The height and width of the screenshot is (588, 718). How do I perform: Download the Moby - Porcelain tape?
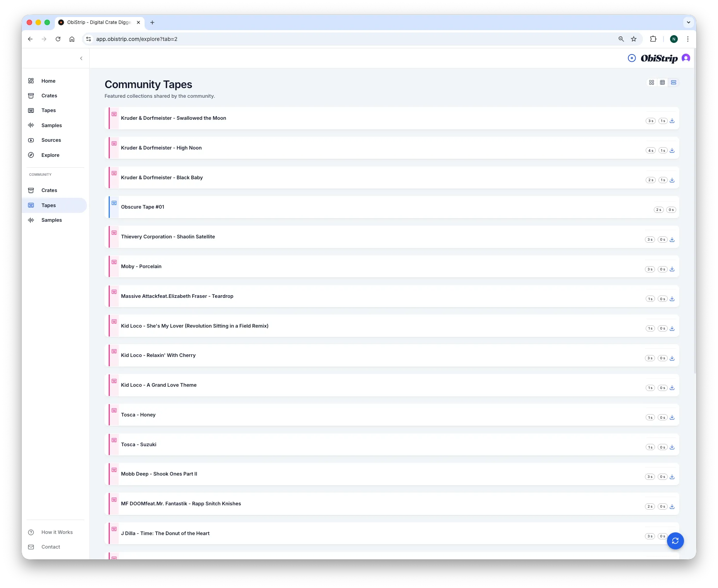[672, 269]
